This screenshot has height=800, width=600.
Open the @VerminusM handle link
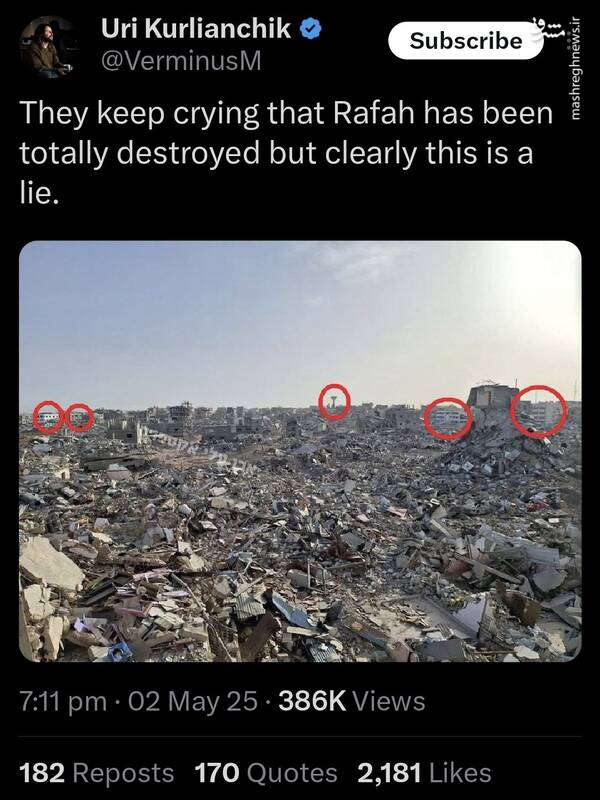(181, 61)
